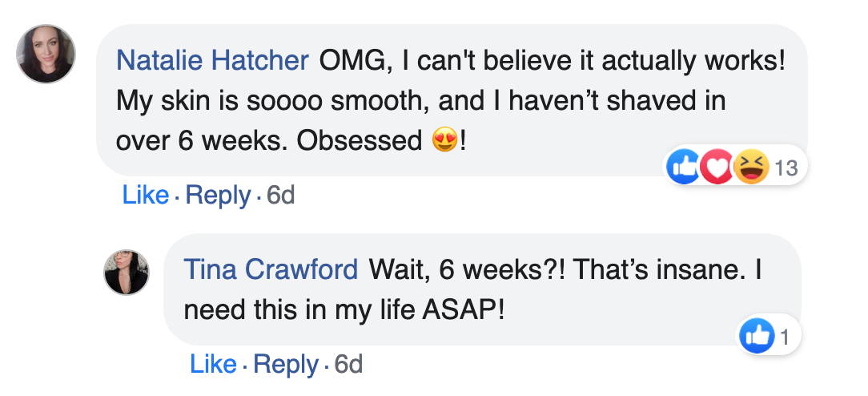The width and height of the screenshot is (868, 396).
Task: Click the blue thumbs-up reaction on Natalie's comment
Action: click(x=683, y=167)
